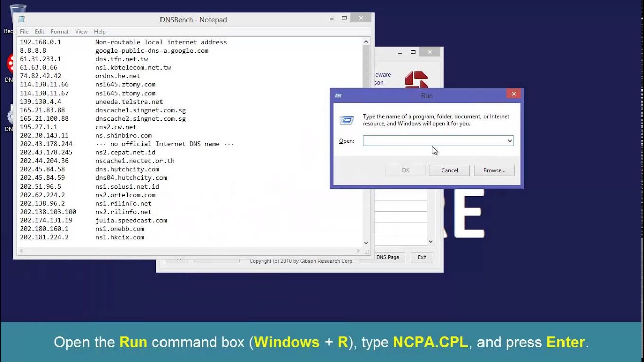The height and width of the screenshot is (362, 644).
Task: Click dnscache1.singnet.com.sg entry
Action: coord(140,110)
